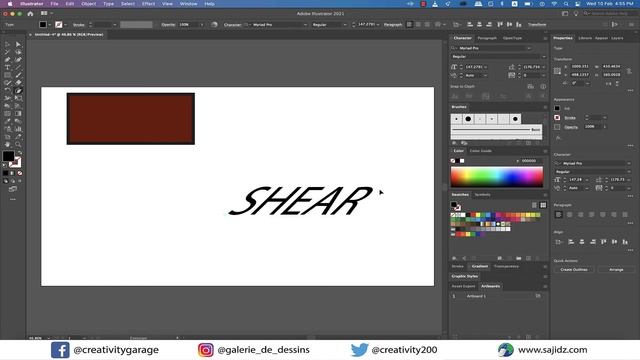This screenshot has width=640, height=360.
Task: Expand more options in Properties Transform section
Action: [x=631, y=91]
